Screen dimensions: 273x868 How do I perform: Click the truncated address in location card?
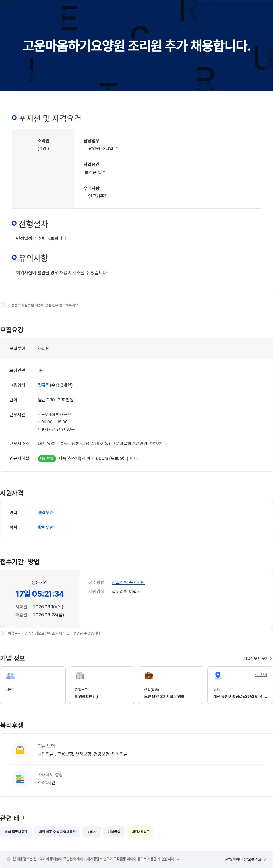click(240, 696)
